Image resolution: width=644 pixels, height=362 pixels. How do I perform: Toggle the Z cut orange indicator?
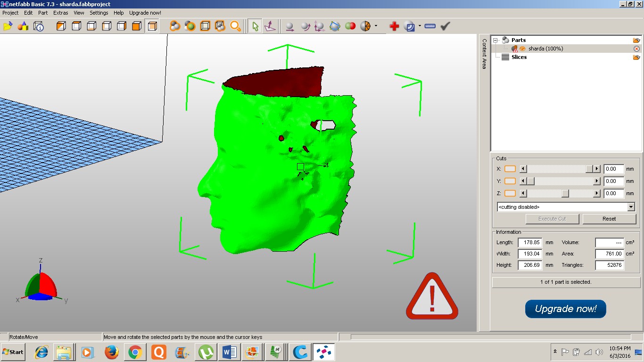pyautogui.click(x=510, y=193)
